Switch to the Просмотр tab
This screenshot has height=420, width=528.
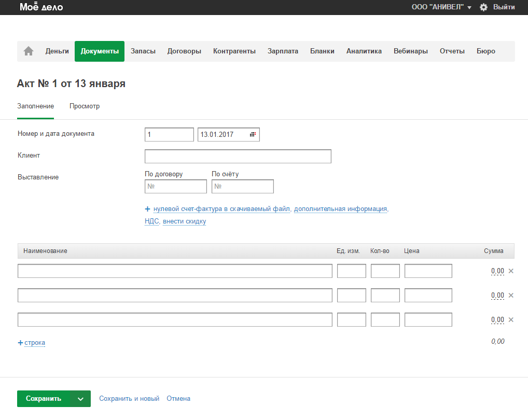(x=85, y=106)
